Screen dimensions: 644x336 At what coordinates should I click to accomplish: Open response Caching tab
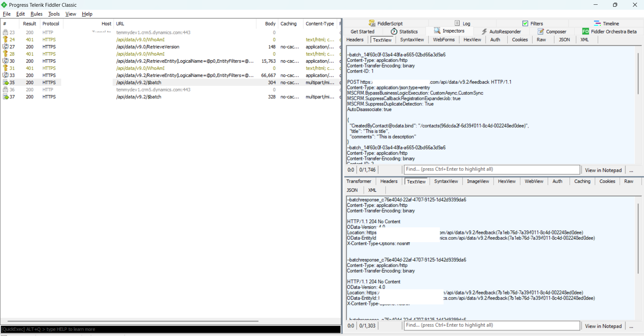[x=582, y=181]
